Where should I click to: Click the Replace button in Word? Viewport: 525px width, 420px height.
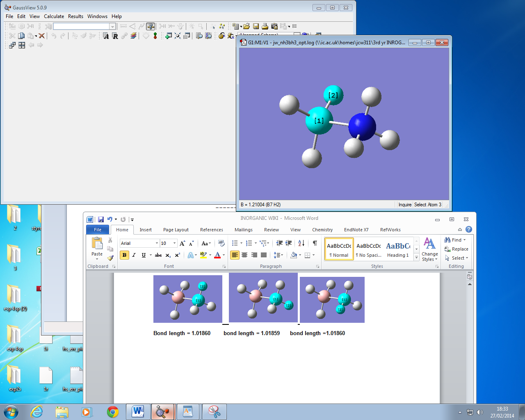tap(456, 249)
